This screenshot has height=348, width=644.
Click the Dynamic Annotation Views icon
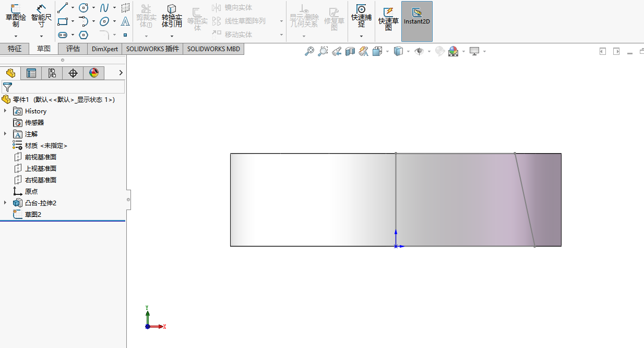[x=364, y=51]
